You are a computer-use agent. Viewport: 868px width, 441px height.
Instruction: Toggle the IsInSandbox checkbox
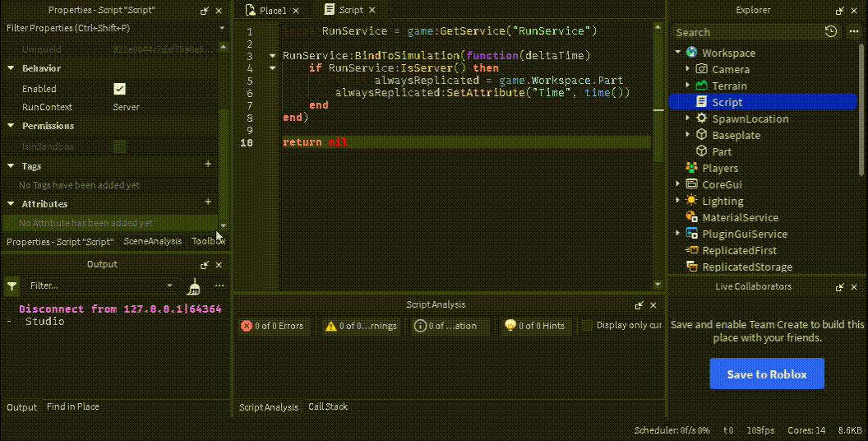point(119,146)
